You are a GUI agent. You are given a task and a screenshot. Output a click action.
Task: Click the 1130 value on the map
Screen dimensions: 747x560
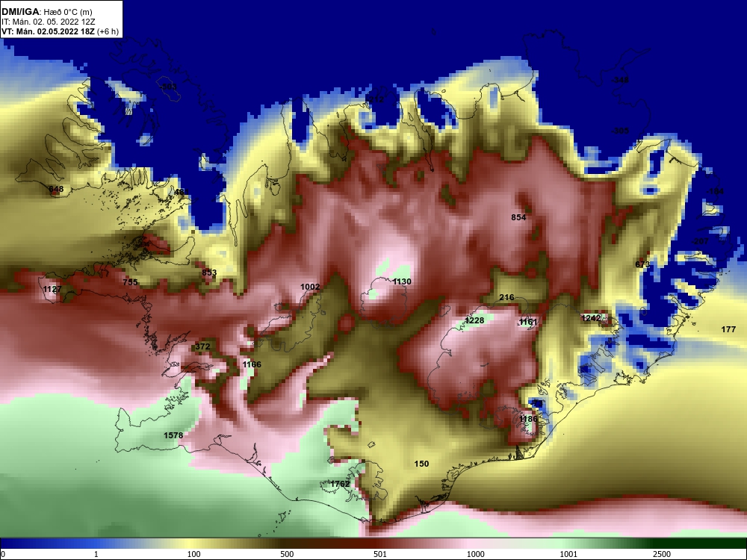coord(402,281)
